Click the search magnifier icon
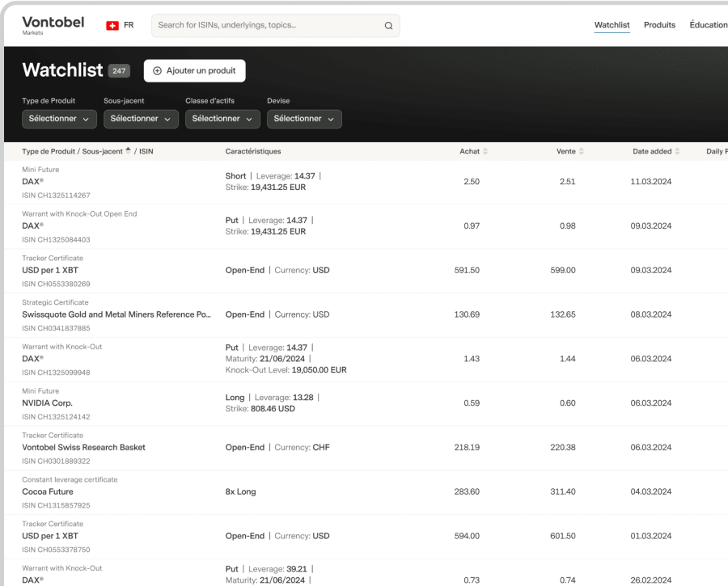The width and height of the screenshot is (728, 586). (388, 26)
